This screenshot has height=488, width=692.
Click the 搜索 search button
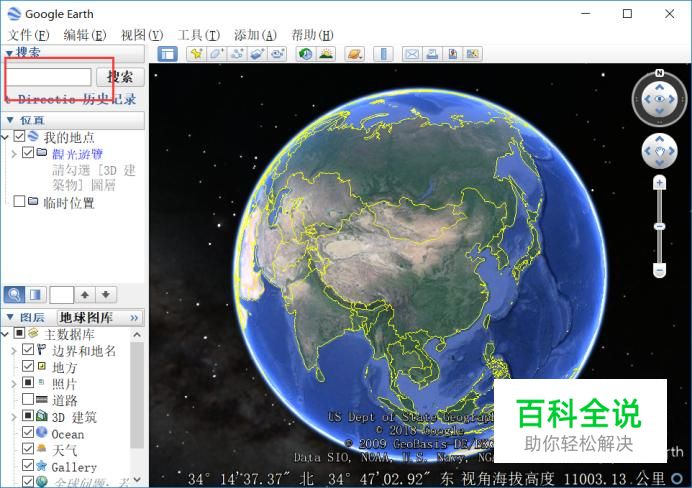click(x=120, y=77)
